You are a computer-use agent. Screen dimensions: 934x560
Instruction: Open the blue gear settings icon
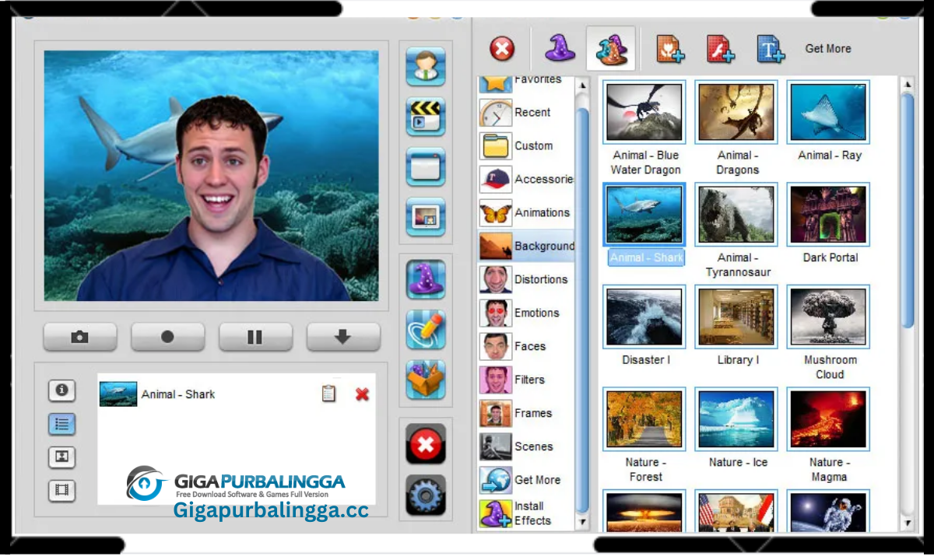pos(426,495)
